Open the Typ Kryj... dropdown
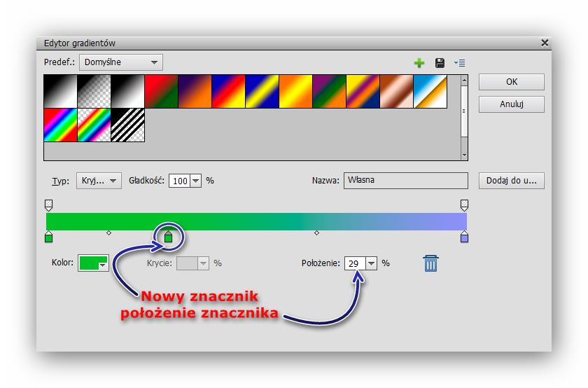The height and width of the screenshot is (388, 588). tap(99, 181)
